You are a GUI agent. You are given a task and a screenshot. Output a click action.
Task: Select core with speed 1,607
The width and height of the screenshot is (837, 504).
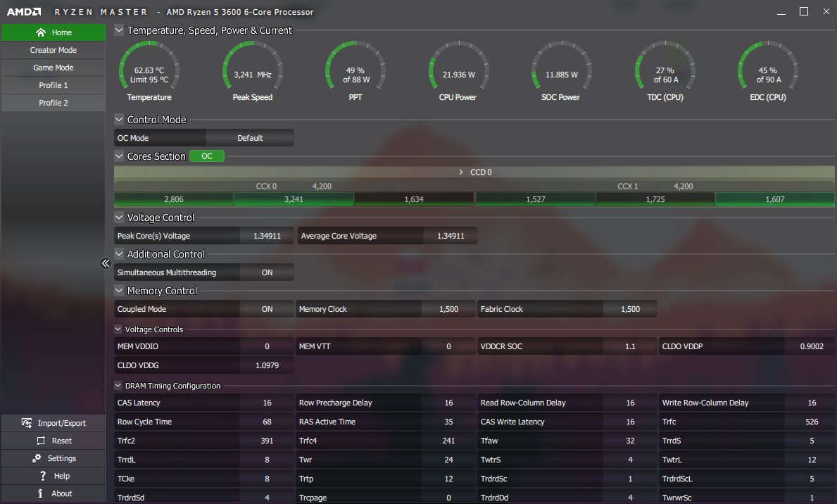click(x=775, y=199)
